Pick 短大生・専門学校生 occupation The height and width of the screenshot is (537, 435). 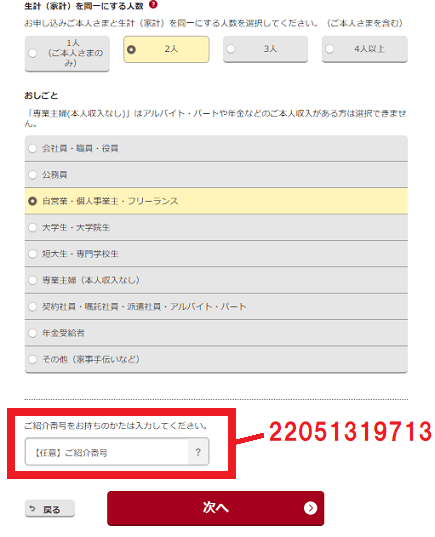pos(216,254)
